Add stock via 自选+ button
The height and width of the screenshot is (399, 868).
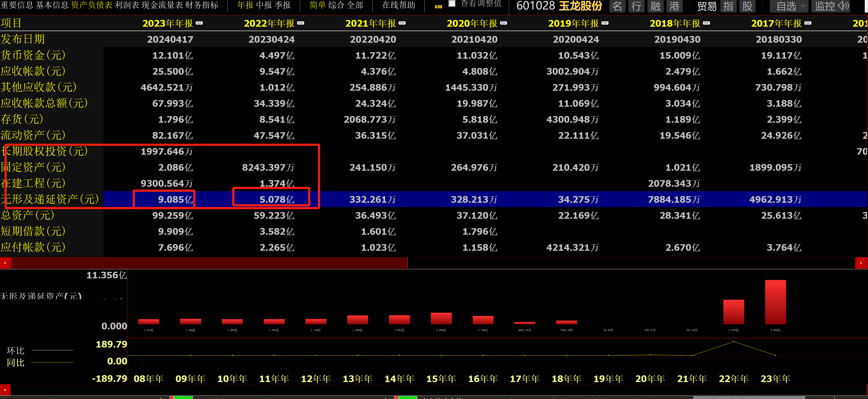click(789, 6)
